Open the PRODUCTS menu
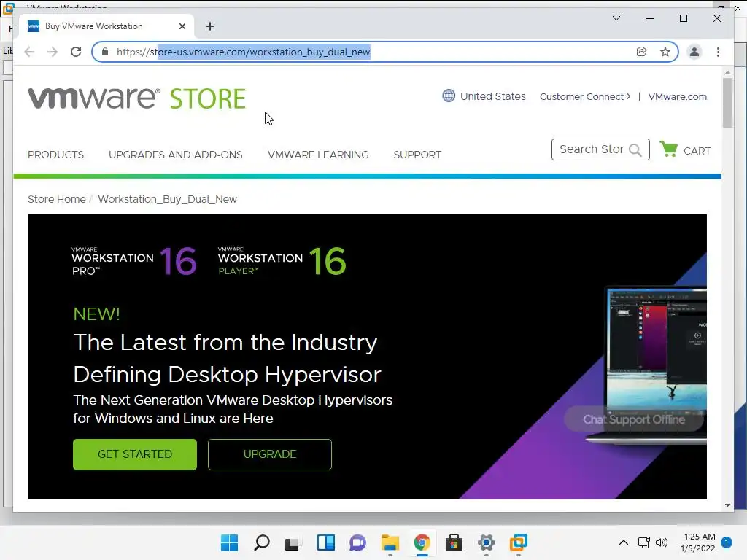This screenshot has height=560, width=747. coord(55,155)
